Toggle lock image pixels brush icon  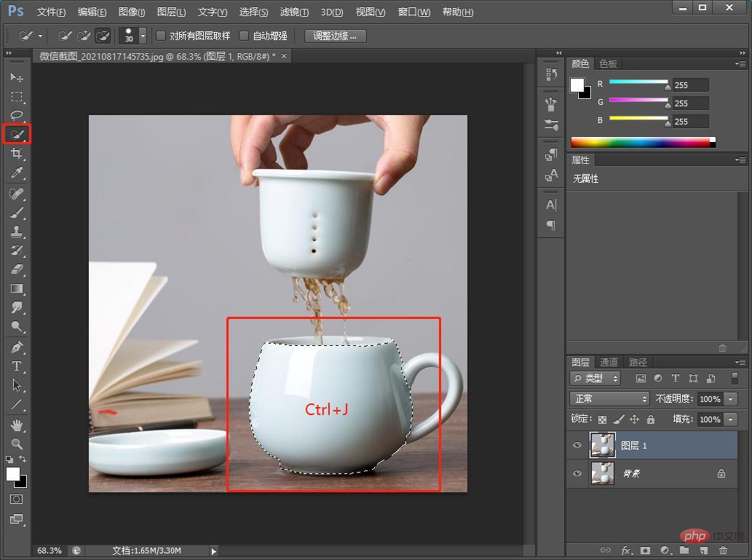[x=619, y=419]
